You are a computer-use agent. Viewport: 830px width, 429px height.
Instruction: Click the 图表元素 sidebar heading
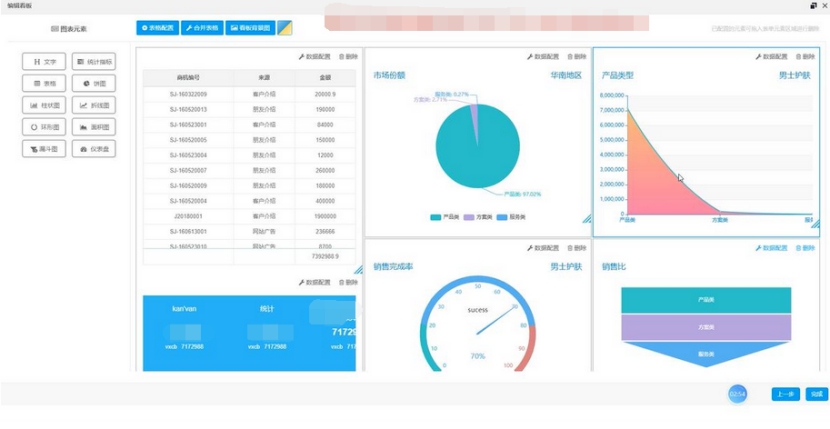pyautogui.click(x=69, y=29)
